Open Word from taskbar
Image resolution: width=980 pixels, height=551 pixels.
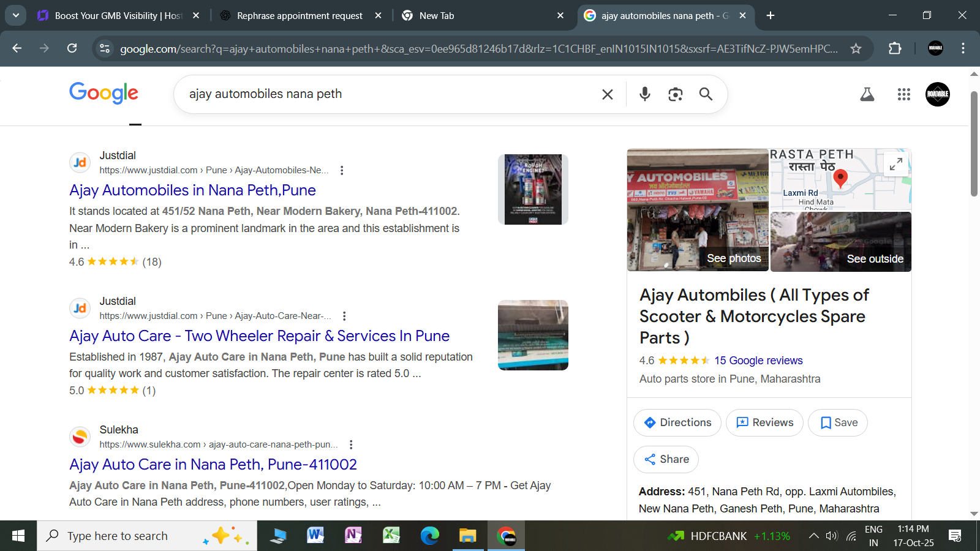315,536
